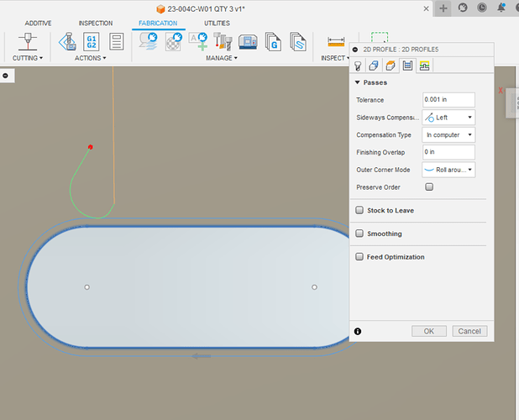
Task: Click the checkered sphere Manage icon
Action: click(x=174, y=42)
